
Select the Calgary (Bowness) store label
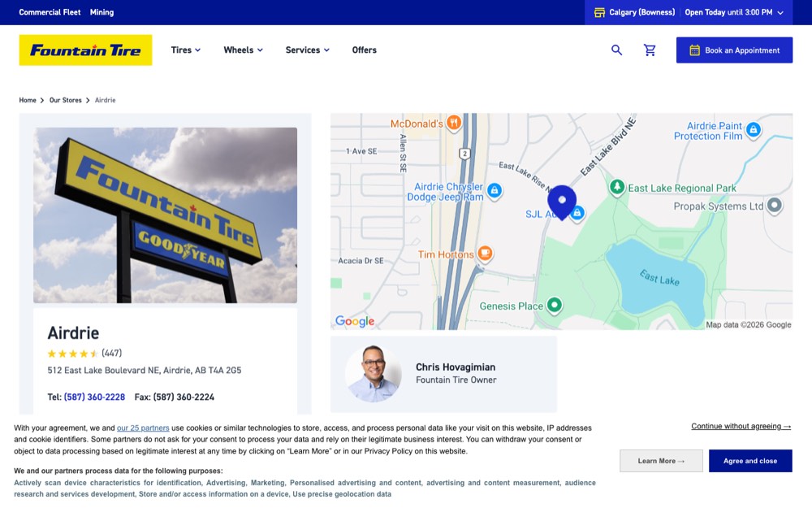(x=641, y=12)
